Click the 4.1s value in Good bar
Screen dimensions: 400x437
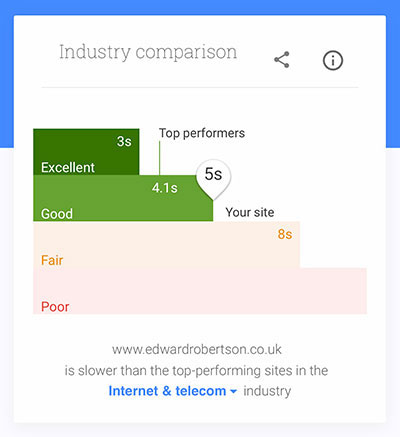tap(165, 188)
